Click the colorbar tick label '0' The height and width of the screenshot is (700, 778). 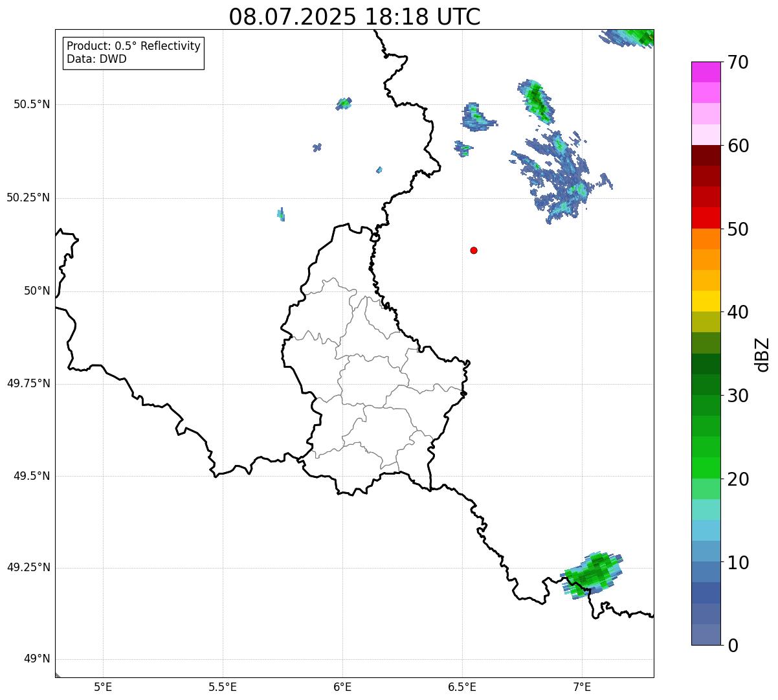pyautogui.click(x=732, y=646)
